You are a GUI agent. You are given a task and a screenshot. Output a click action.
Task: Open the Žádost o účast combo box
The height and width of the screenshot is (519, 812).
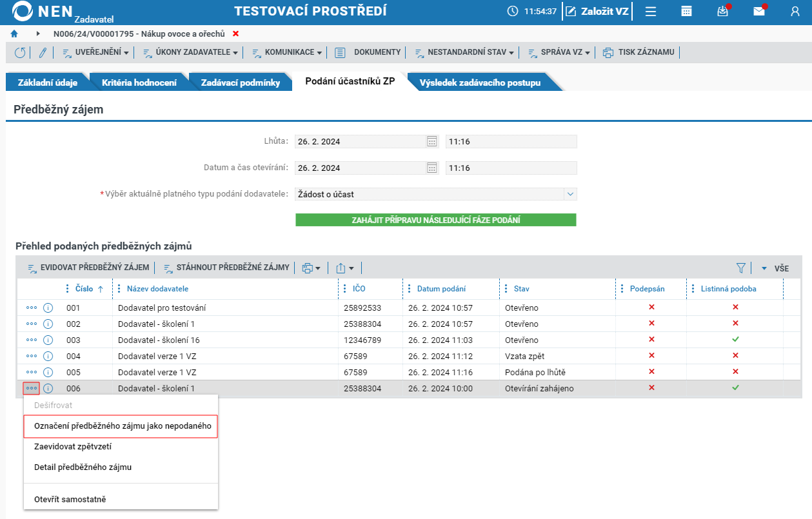pos(435,194)
